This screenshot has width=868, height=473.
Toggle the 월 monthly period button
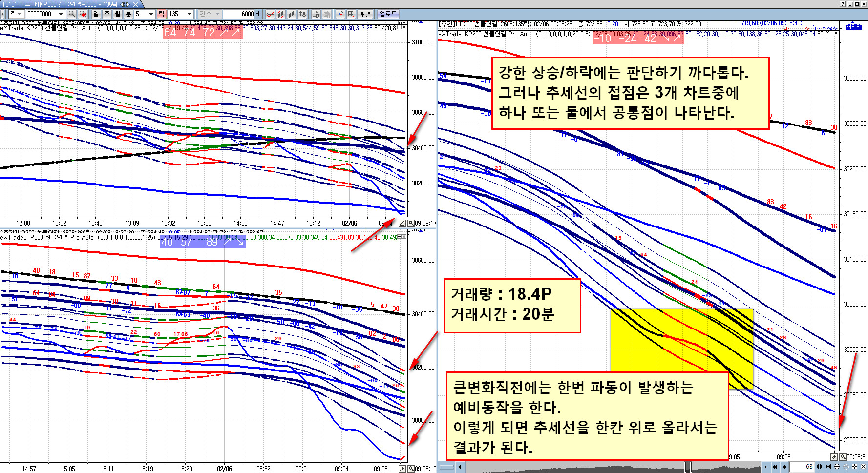coord(117,14)
